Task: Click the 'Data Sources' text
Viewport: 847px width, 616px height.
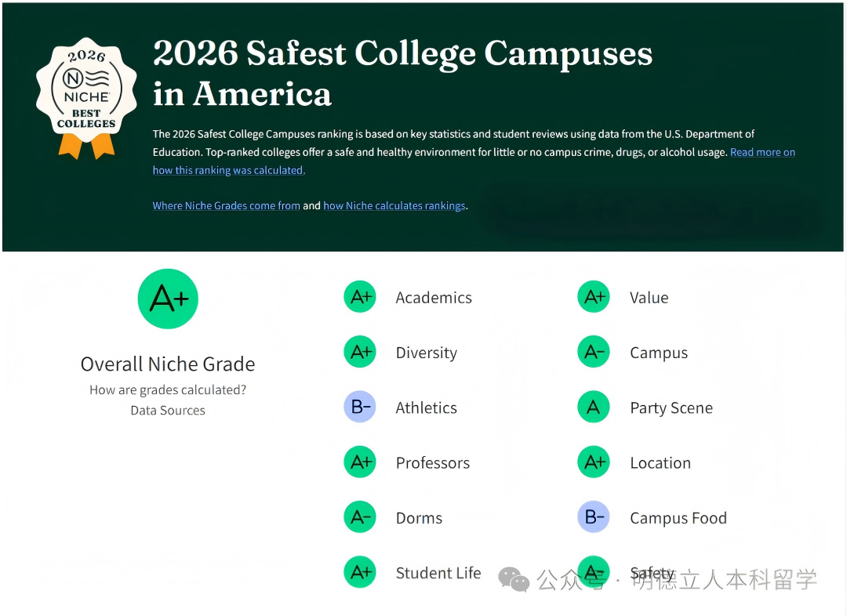Action: point(168,410)
